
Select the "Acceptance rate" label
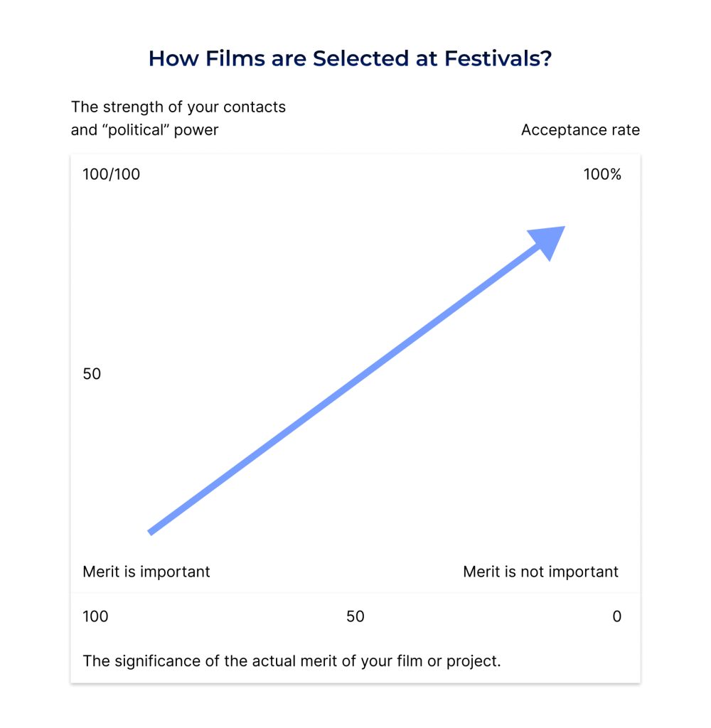point(580,130)
